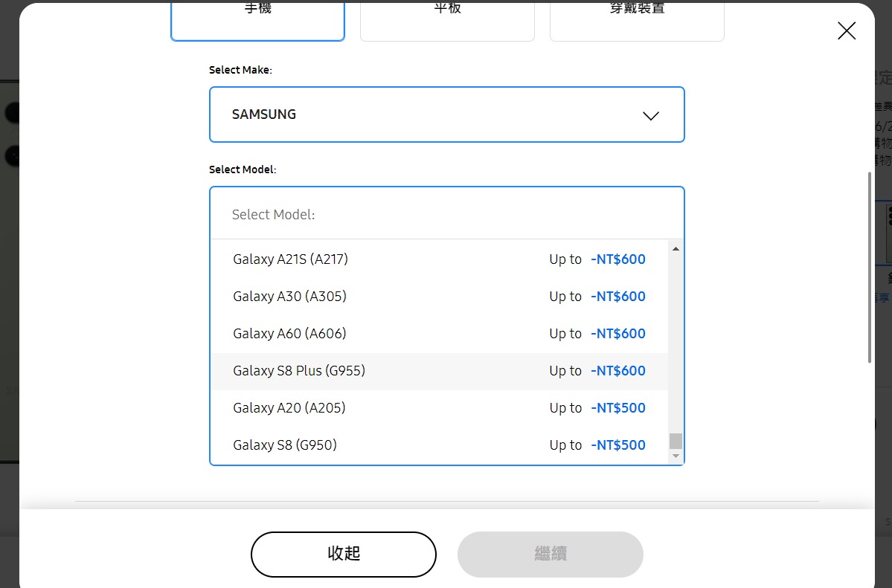Pick Galaxy A30 (A305) model

tap(289, 297)
